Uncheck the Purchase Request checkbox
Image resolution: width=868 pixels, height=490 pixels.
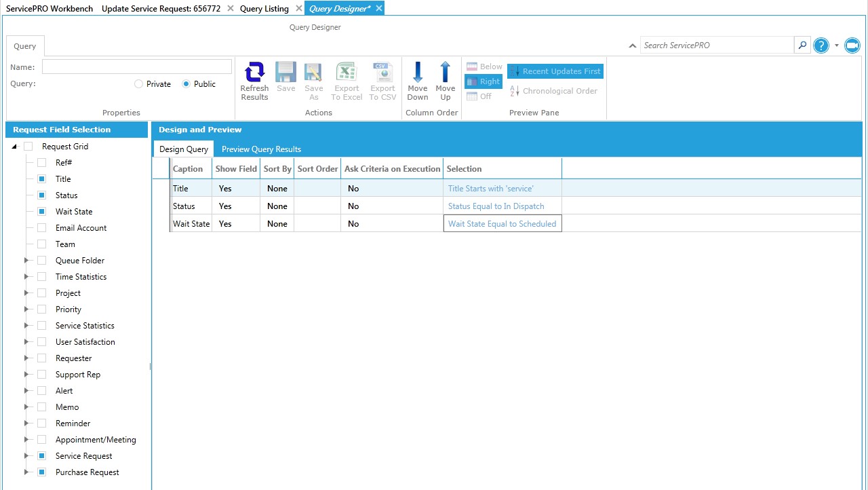click(41, 472)
